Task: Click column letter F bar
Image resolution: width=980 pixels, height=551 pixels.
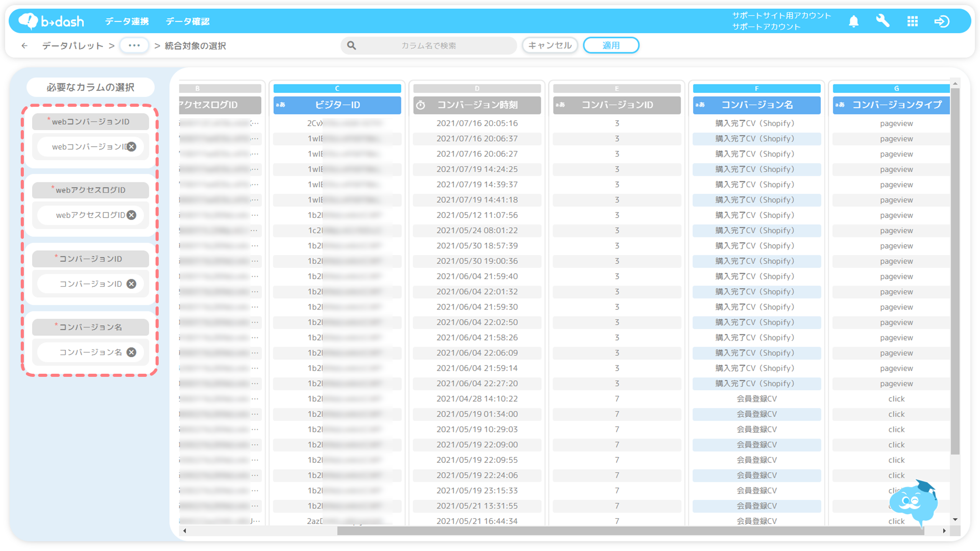Action: pos(757,89)
